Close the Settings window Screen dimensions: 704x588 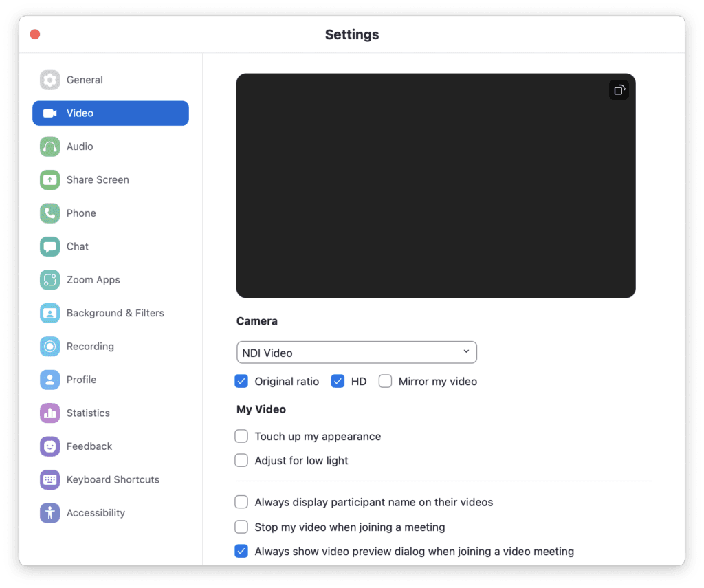coord(35,34)
